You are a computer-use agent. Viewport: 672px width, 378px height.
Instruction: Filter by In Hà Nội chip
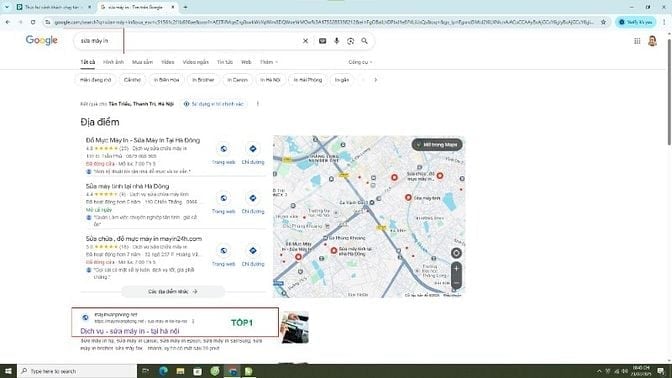click(x=270, y=80)
